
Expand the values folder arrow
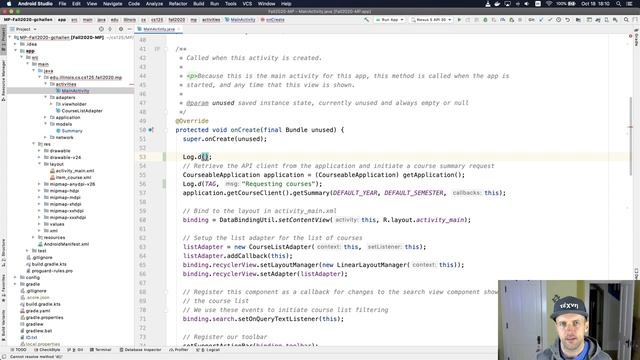40,224
